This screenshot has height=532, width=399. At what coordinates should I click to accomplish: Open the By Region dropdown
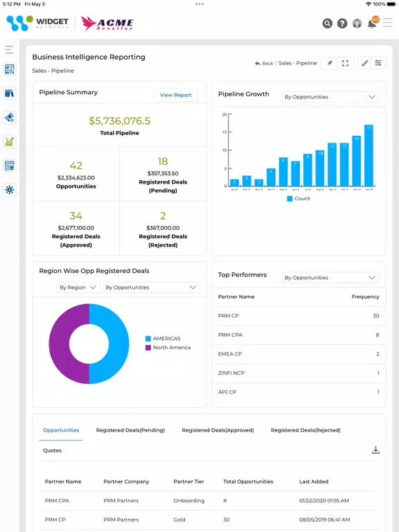pos(78,287)
